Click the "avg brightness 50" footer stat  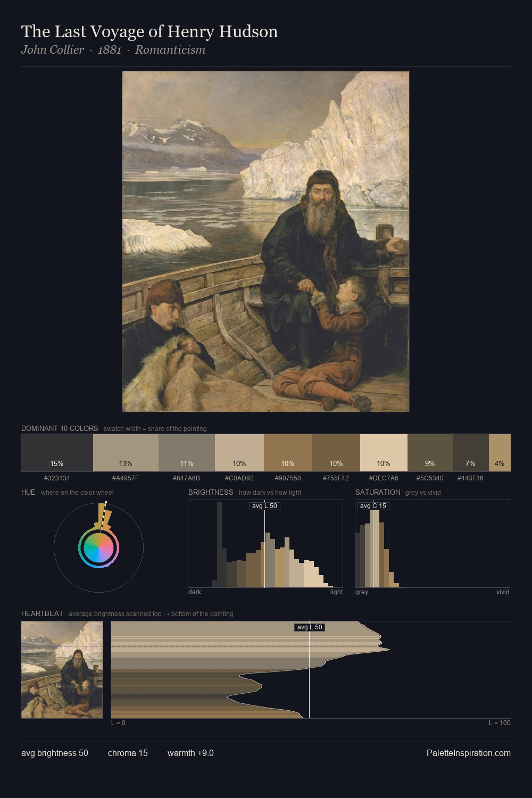[55, 753]
